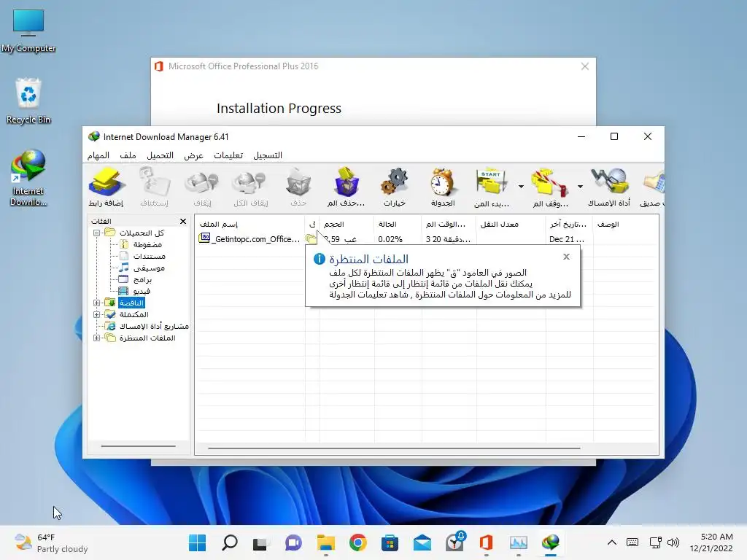
Task: Click the download list horizontal scrollbar
Action: [x=394, y=448]
